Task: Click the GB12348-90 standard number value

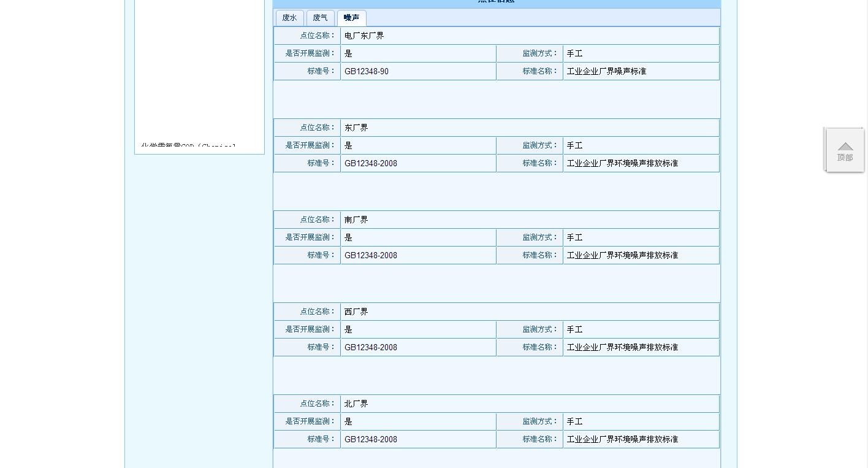Action: point(367,72)
